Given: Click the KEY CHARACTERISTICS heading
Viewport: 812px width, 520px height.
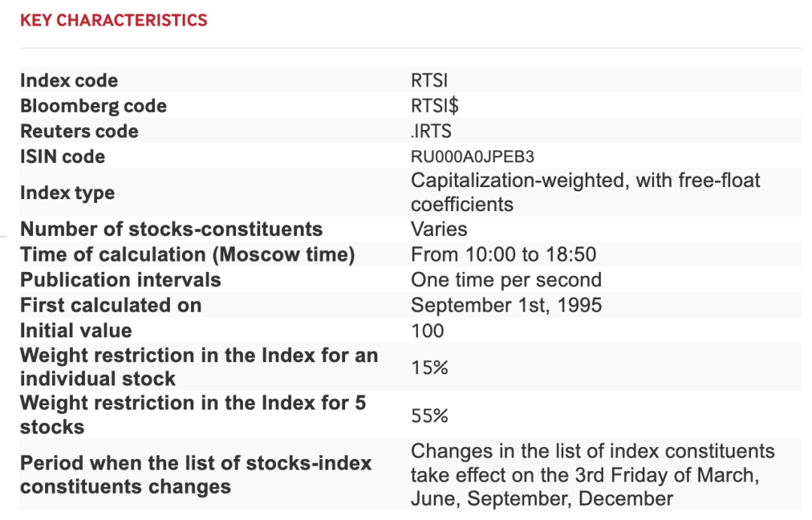Looking at the screenshot, I should tap(114, 20).
